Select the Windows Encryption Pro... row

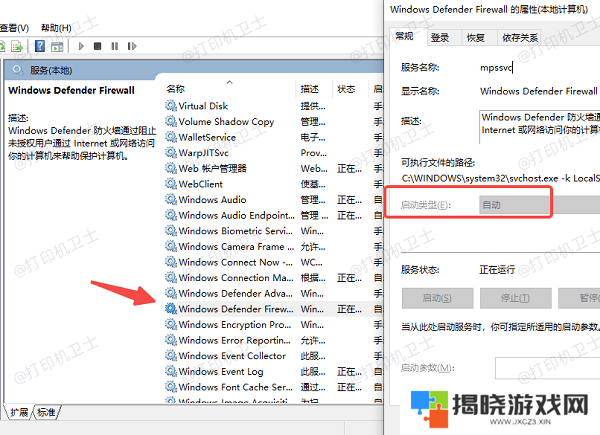point(274,324)
